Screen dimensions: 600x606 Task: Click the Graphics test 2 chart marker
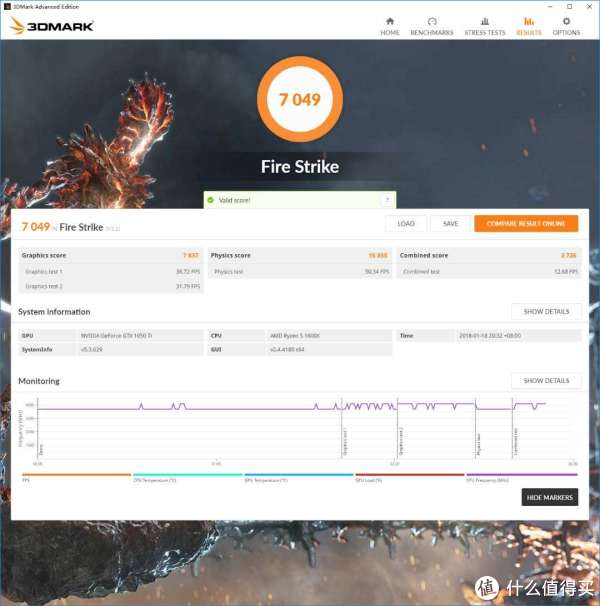coord(401,442)
